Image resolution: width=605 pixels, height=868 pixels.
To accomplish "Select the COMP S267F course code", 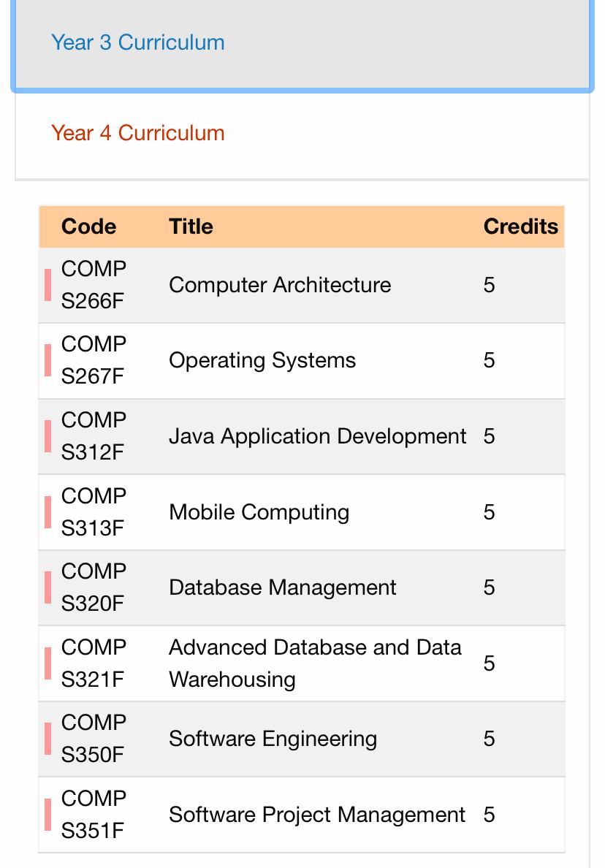I will pyautogui.click(x=94, y=360).
